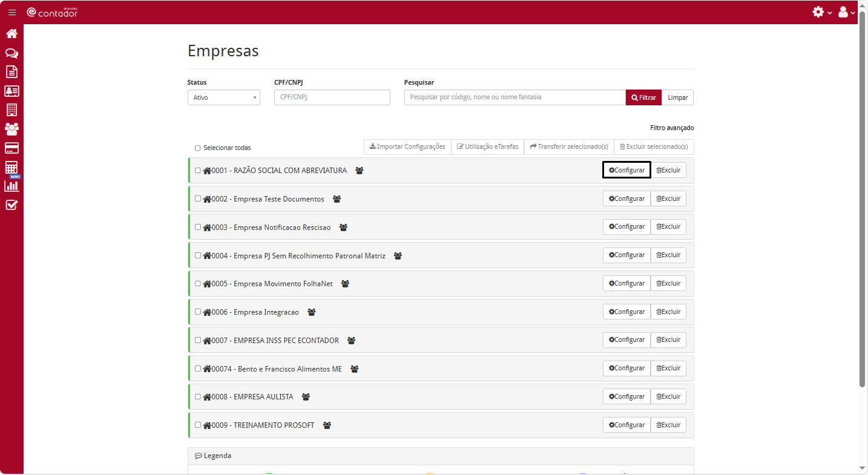The width and height of the screenshot is (868, 475).
Task: Click the users icon beside TREINAMENTO PROSOFT
Action: point(327,425)
